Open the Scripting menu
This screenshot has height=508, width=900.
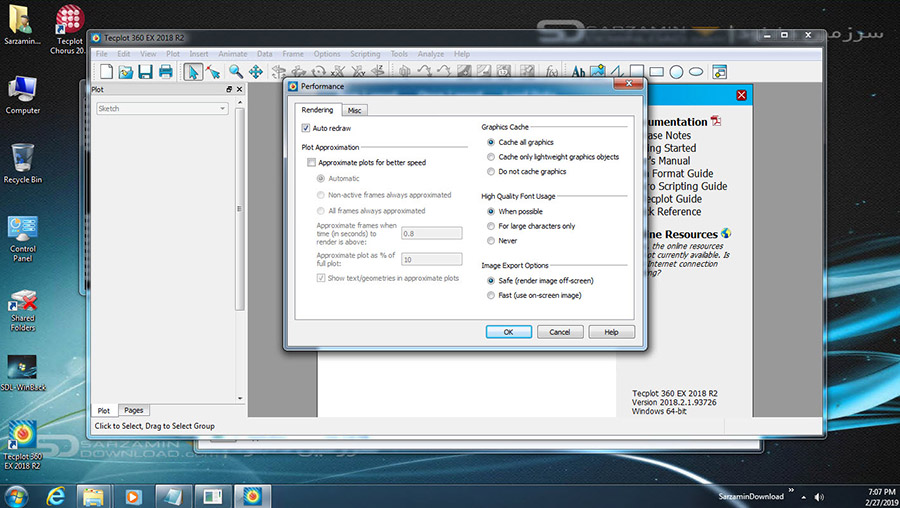[x=365, y=54]
